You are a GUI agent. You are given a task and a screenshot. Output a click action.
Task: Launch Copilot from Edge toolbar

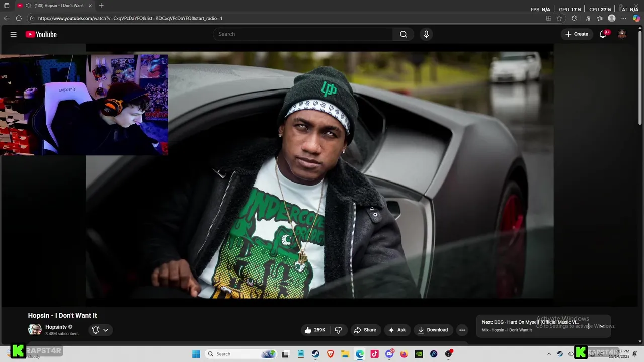(x=636, y=18)
